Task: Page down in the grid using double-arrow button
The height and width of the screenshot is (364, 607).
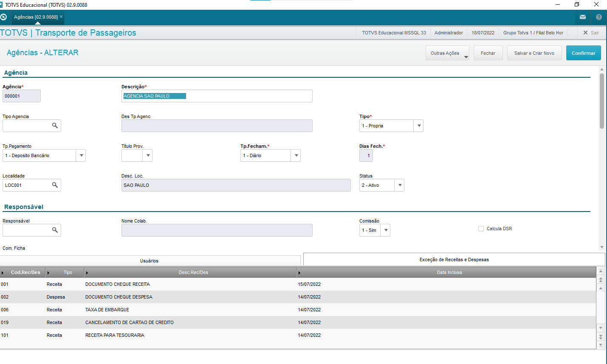Action: [601, 336]
